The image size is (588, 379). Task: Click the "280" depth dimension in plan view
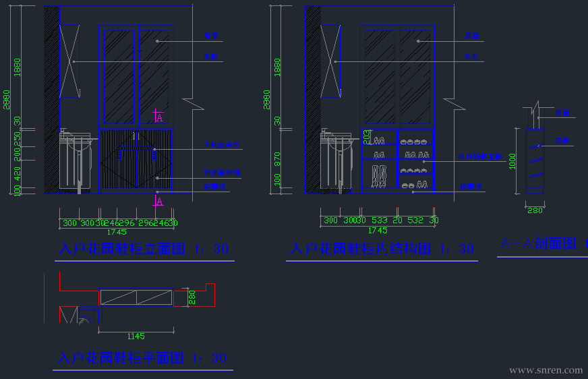click(192, 297)
